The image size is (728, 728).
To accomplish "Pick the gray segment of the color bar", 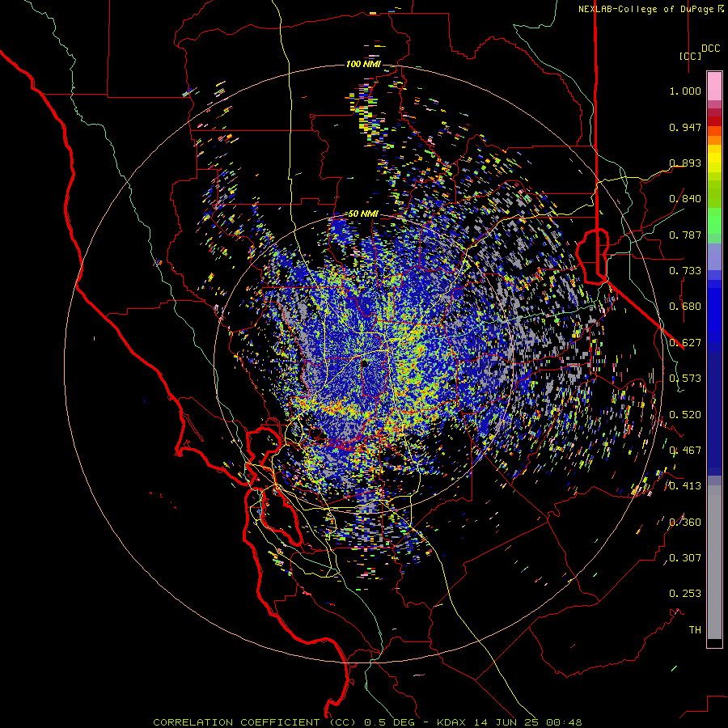I will coord(714,562).
